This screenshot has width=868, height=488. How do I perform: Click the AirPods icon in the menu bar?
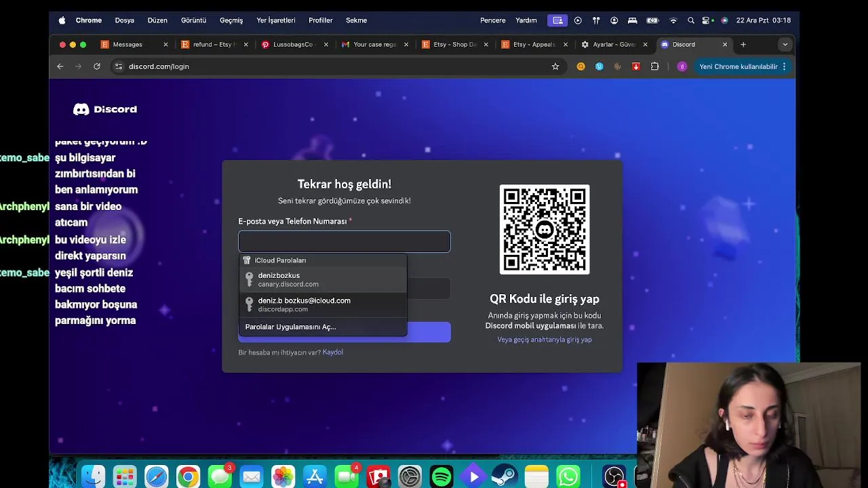[x=596, y=20]
